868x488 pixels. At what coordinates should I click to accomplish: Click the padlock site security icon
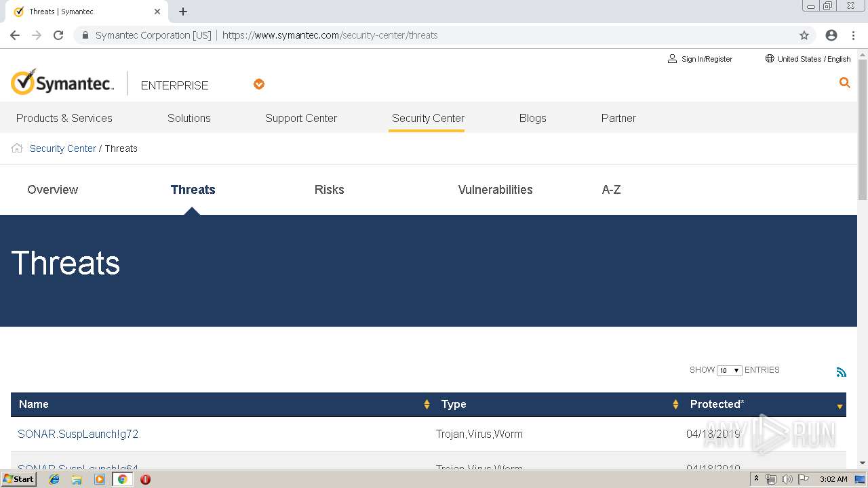coord(85,35)
